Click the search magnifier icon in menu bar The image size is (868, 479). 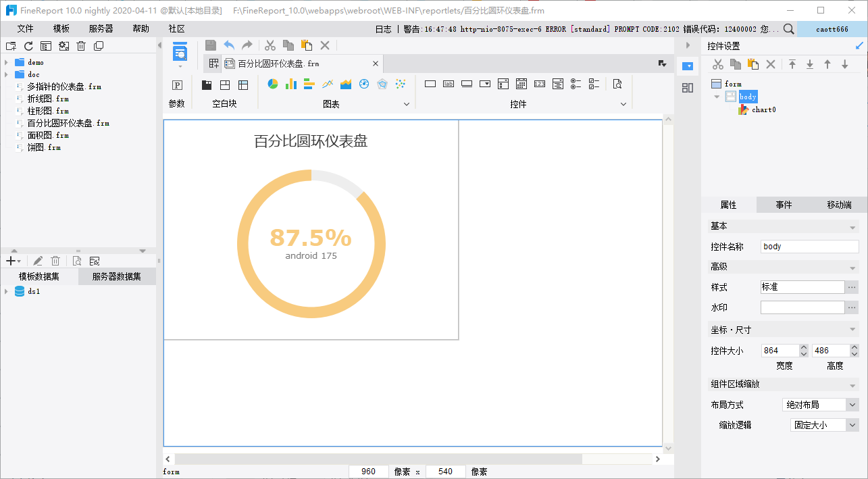[x=788, y=29]
